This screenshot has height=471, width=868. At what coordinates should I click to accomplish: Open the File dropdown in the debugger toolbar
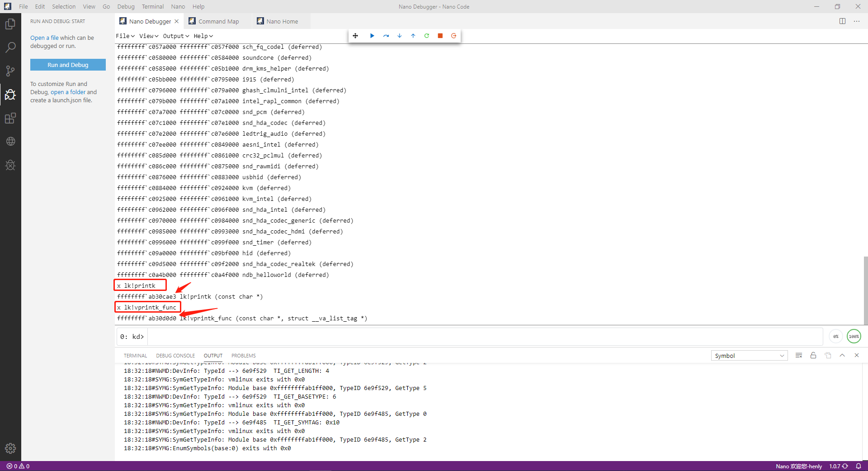(x=125, y=36)
